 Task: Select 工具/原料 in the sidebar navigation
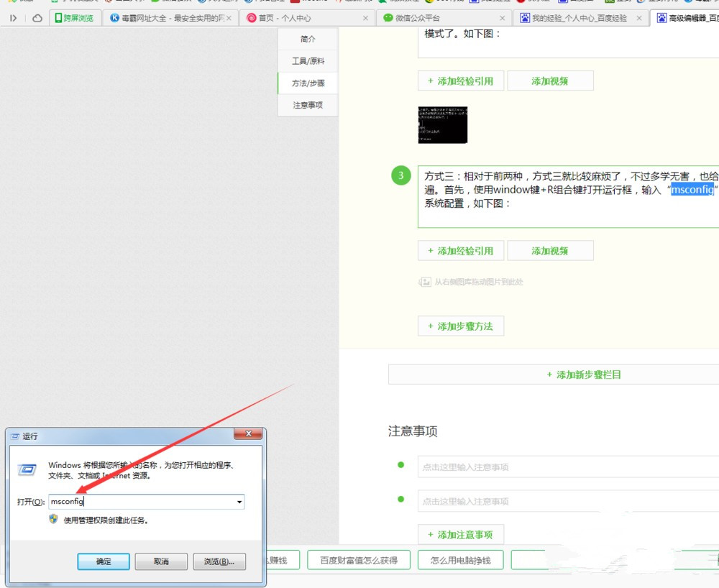pos(307,60)
